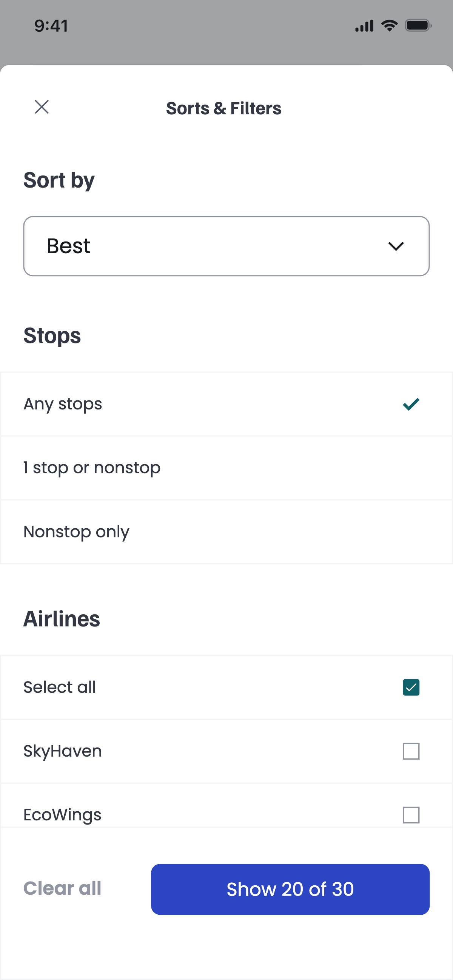Enable the EcoWings airline checkbox
Image resolution: width=453 pixels, height=980 pixels.
(411, 814)
